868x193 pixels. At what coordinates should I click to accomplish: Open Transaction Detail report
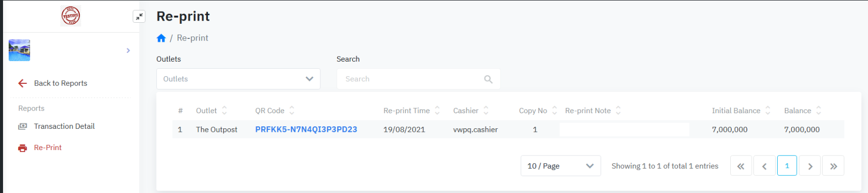[64, 126]
